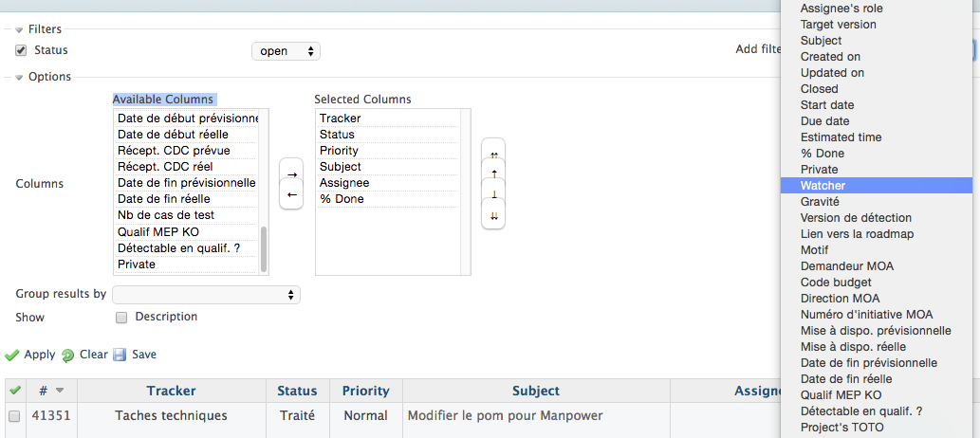
Task: Remove column with the left-arrow button
Action: click(291, 194)
